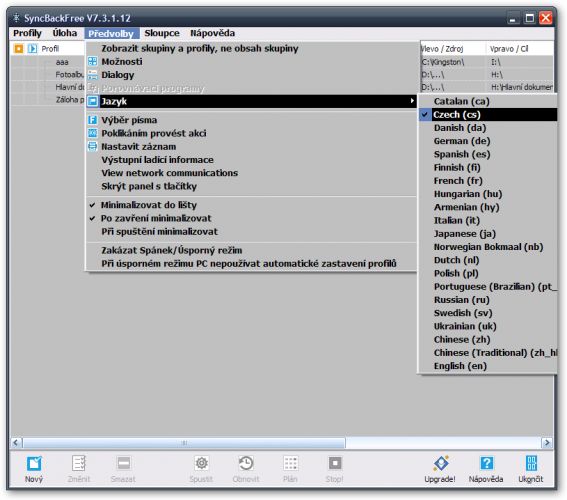Click the blue play icon in profile header

coord(33,48)
